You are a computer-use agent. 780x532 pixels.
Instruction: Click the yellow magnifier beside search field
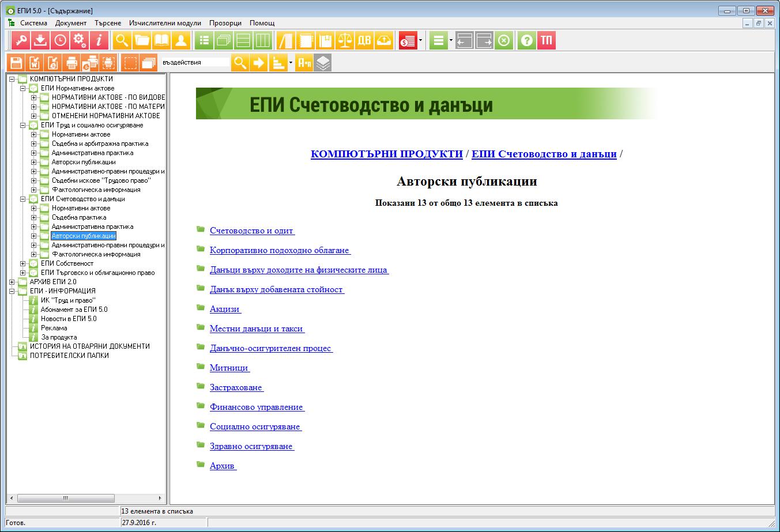click(x=240, y=62)
